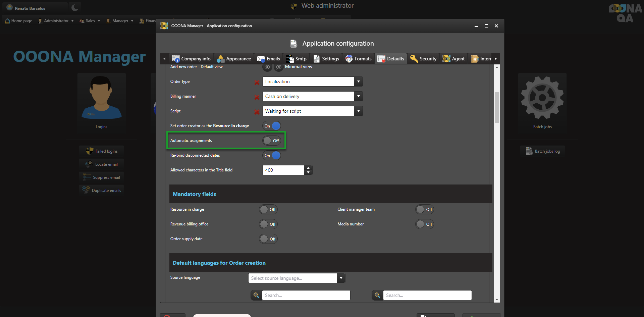Open the Failed logins button

pos(102,151)
